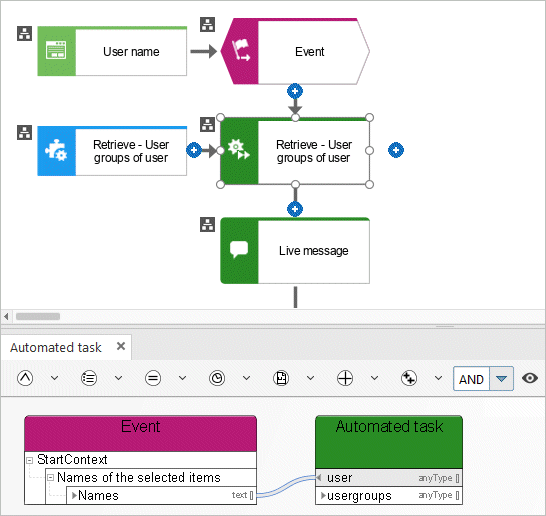The width and height of the screenshot is (546, 516).
Task: Click the scroll left arrow
Action: point(6,316)
